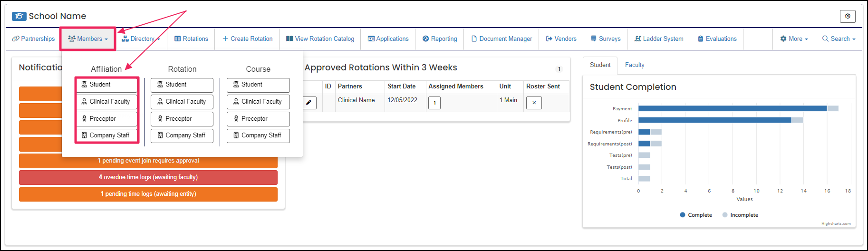Image resolution: width=868 pixels, height=251 pixels.
Task: Switch to the Student completion tab
Action: point(600,65)
